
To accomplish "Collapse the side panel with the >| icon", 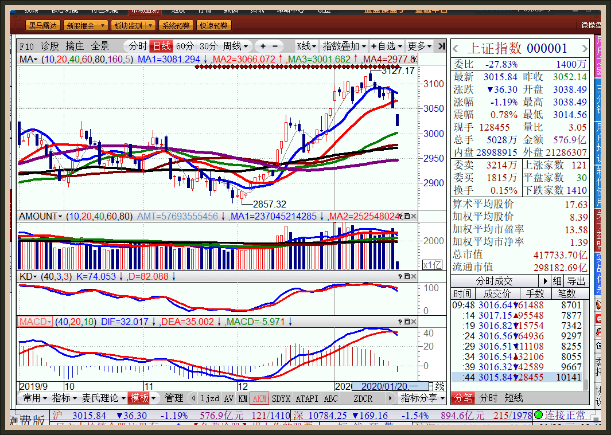I will (441, 46).
